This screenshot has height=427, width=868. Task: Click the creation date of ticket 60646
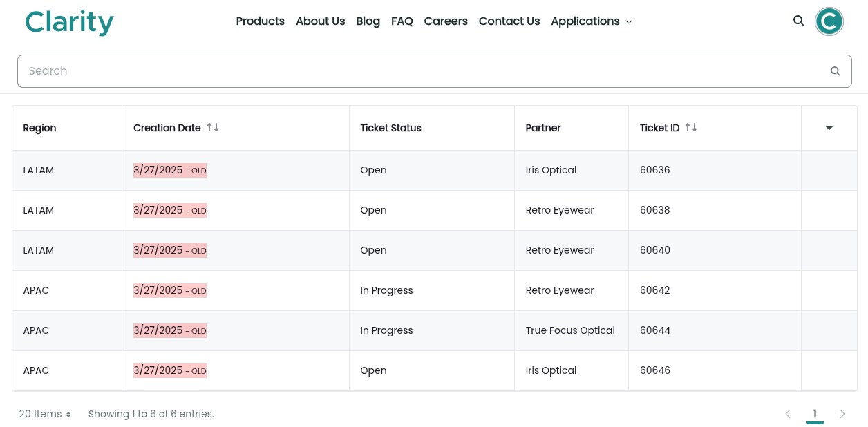click(x=170, y=370)
